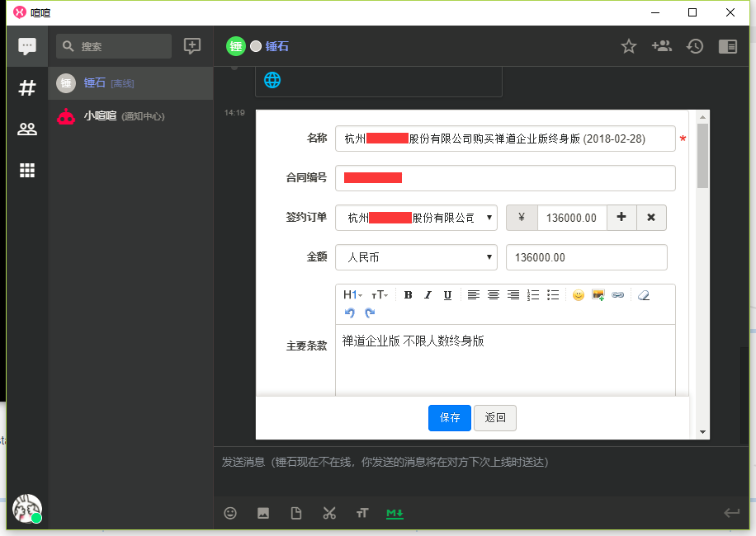This screenshot has width=756, height=536.
Task: Toggle Markdown mode M↓ icon
Action: click(x=395, y=514)
